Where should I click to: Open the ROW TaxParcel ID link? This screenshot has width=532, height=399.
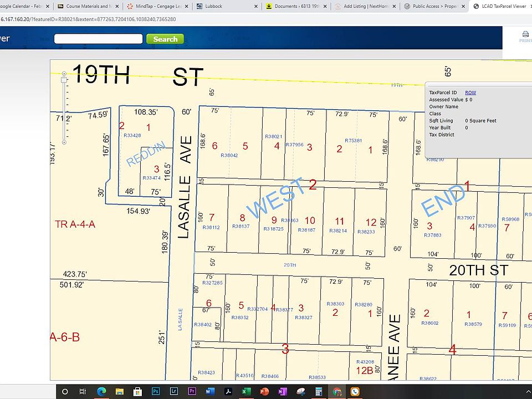(470, 93)
